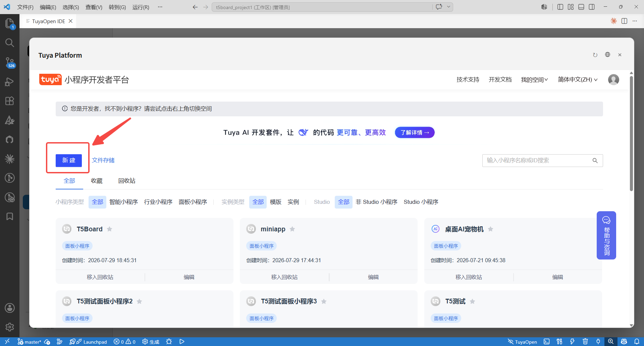The height and width of the screenshot is (346, 644).
Task: Click the zoom magnifier icon in status bar
Action: [611, 342]
